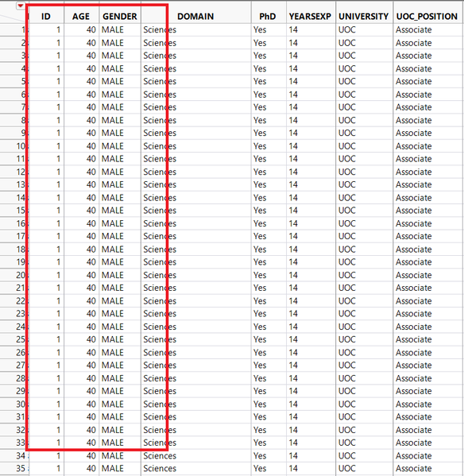464x476 pixels.
Task: Select the UNIVERSITY column header
Action: tap(364, 17)
